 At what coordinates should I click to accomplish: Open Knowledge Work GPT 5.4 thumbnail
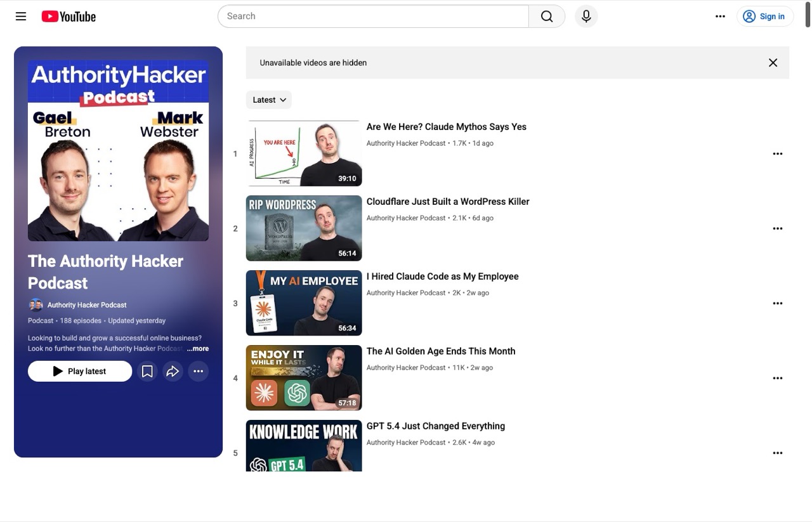[304, 446]
